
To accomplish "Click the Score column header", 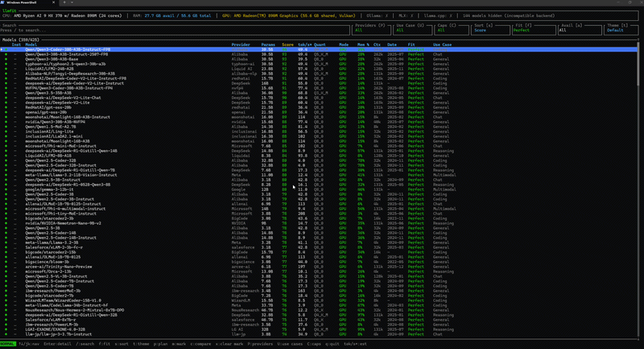I will click(287, 45).
